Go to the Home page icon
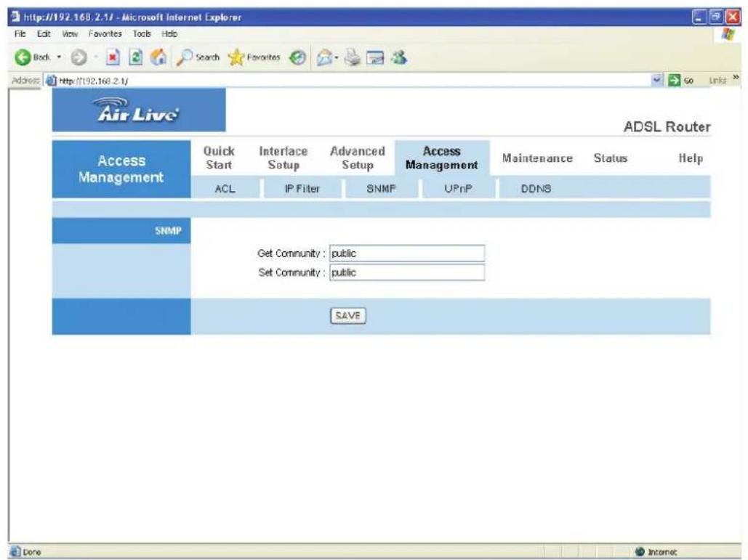 [x=159, y=57]
